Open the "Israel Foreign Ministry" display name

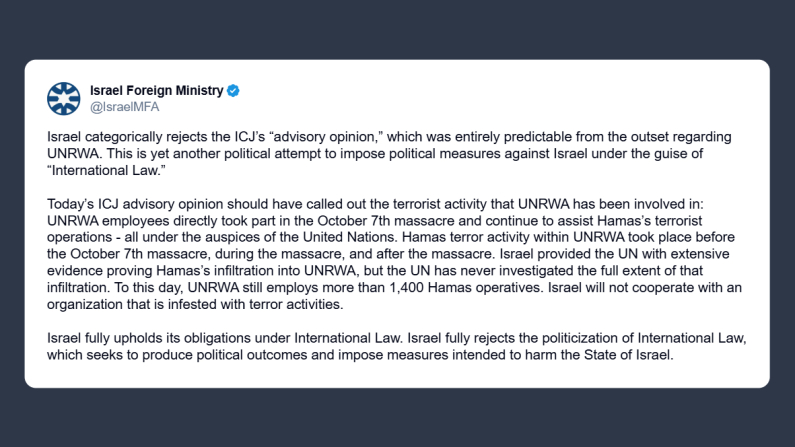156,91
